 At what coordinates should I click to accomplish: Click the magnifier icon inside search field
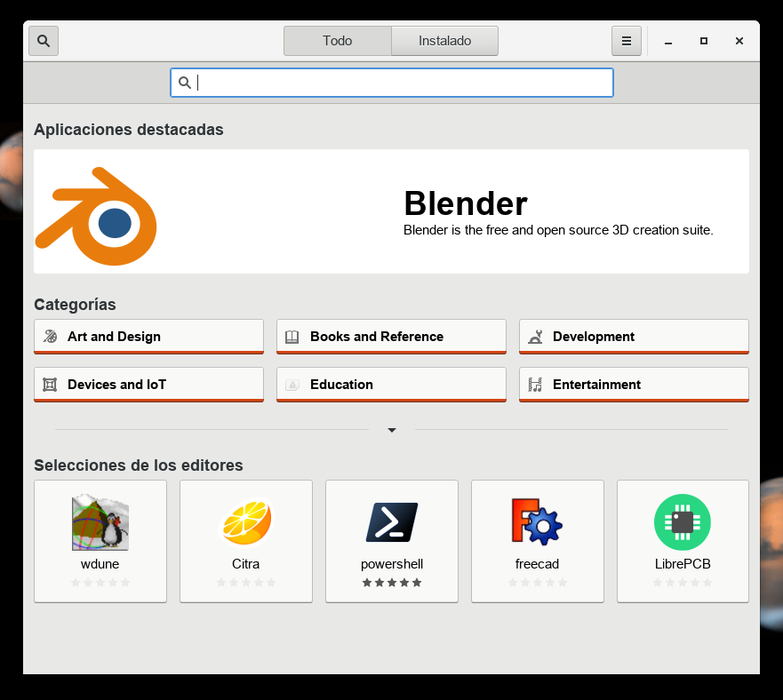185,83
